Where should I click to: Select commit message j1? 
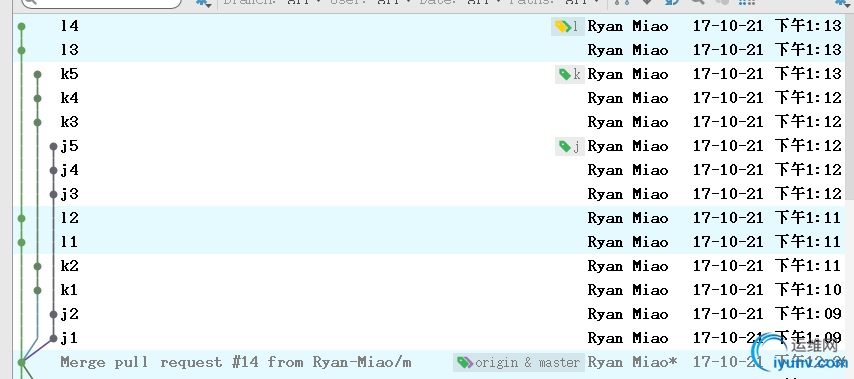(69, 338)
